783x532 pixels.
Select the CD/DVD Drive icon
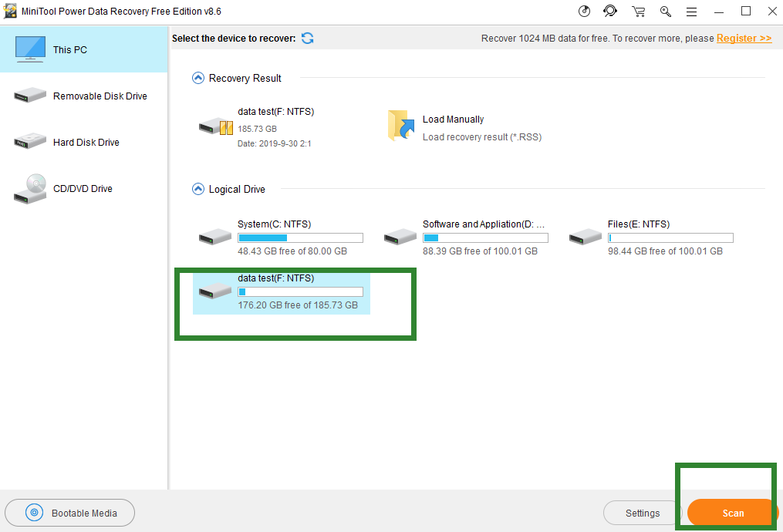coord(30,189)
